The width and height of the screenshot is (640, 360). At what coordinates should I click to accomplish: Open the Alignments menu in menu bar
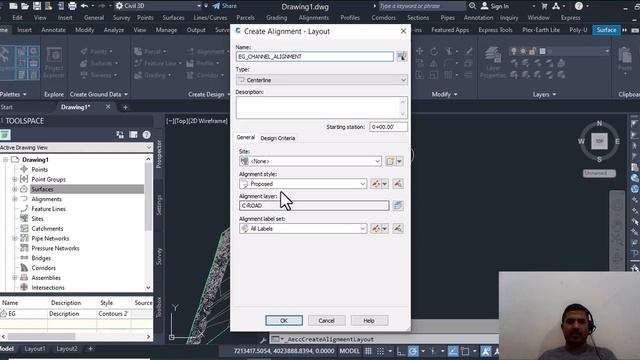[x=313, y=18]
